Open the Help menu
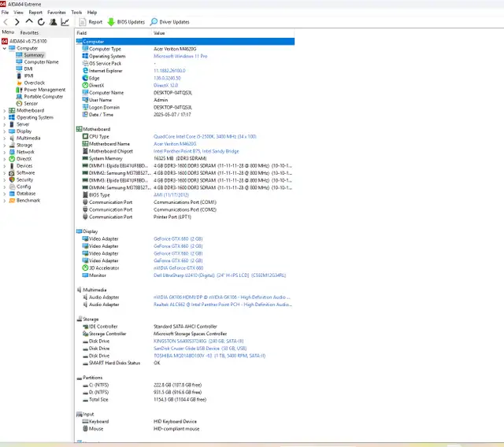Screen dimensions: 504x447 pyautogui.click(x=92, y=13)
